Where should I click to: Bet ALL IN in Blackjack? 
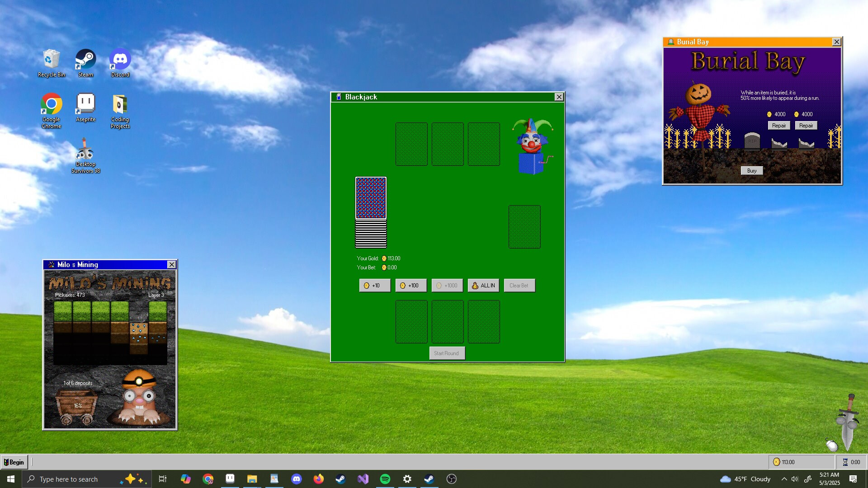483,285
